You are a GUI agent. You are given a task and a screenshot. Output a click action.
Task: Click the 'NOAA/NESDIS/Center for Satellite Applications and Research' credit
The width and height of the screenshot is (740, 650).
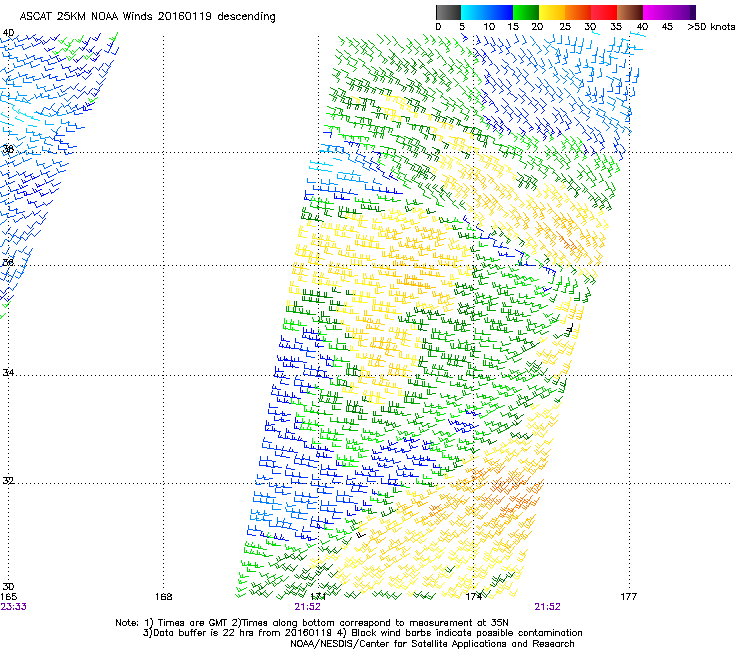432,644
